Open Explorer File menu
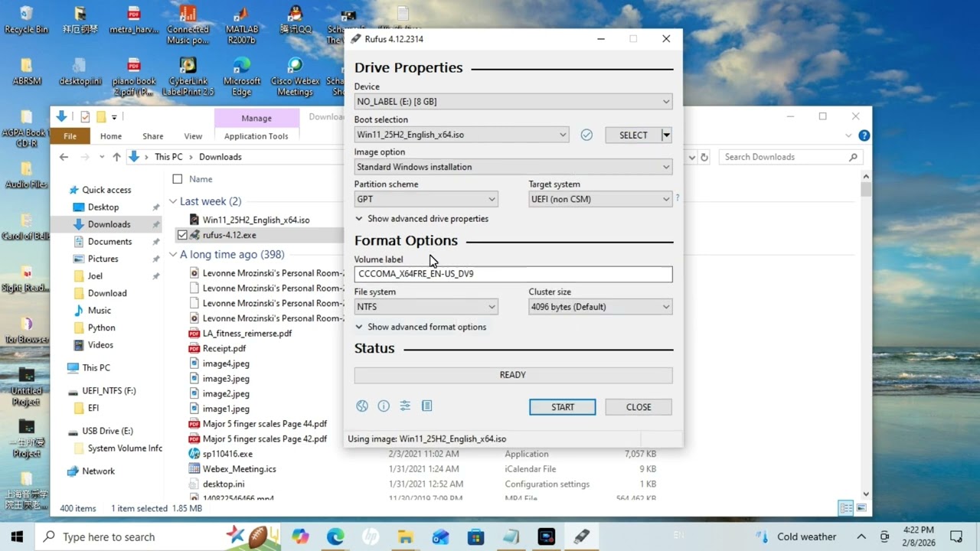Screen dimensions: 980x551 pos(70,136)
